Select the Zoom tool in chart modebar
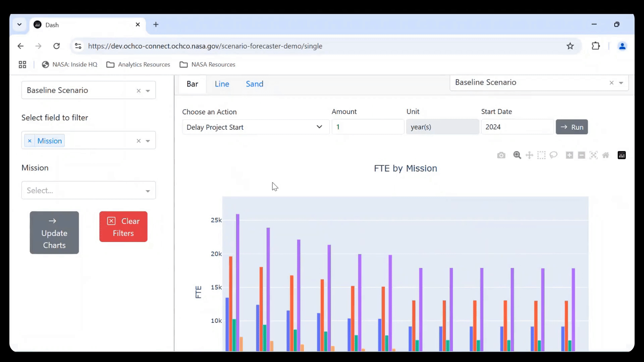This screenshot has width=644, height=362. pos(517,155)
